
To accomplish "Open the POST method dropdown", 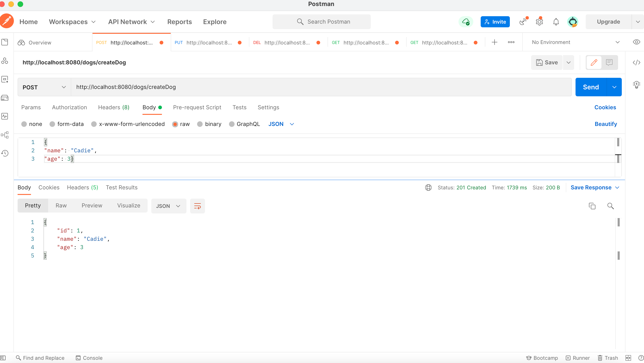I will pos(44,87).
